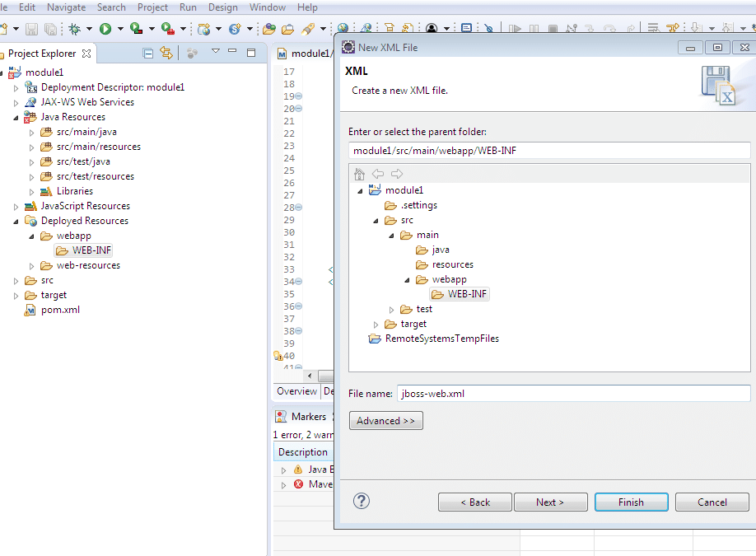Click the Save disk icon in toolbar

coord(31,29)
